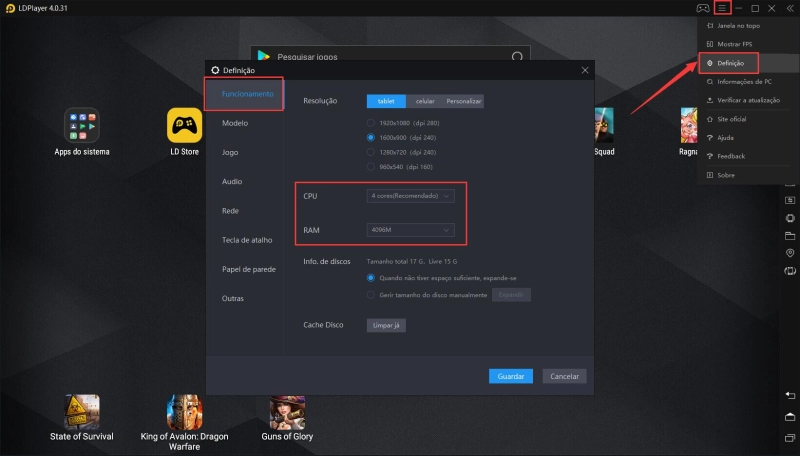The width and height of the screenshot is (800, 456).
Task: Launch Guns of Glory game icon
Action: (x=287, y=412)
